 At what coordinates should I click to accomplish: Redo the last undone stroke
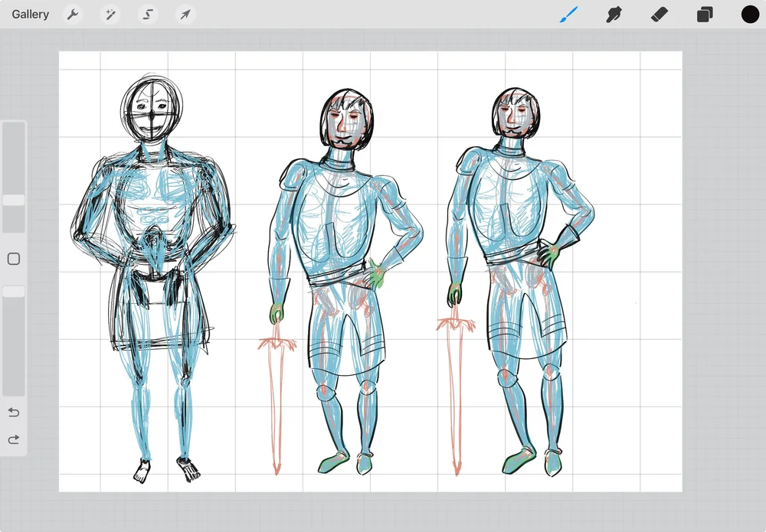point(14,439)
